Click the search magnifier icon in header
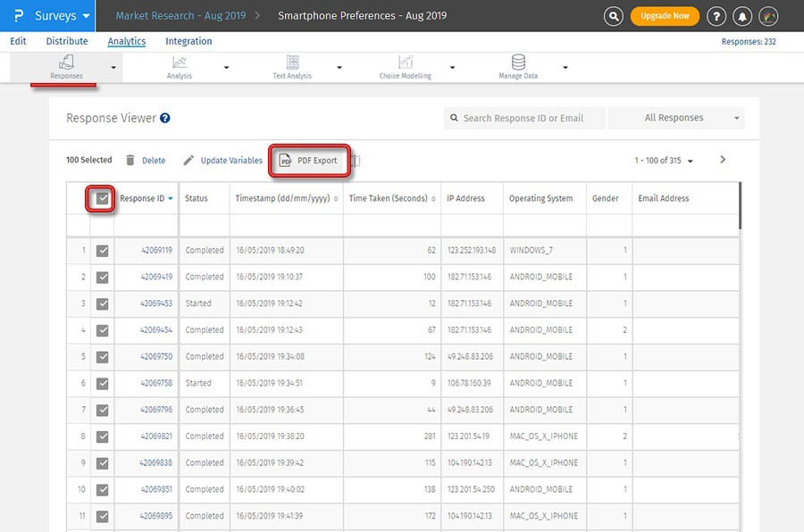 [x=613, y=16]
